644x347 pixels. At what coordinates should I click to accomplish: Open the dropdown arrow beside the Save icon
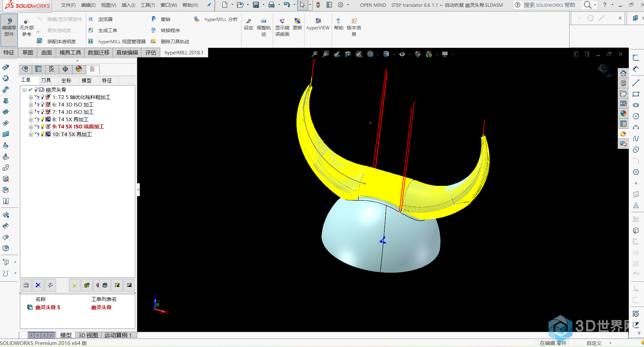pyautogui.click(x=263, y=5)
